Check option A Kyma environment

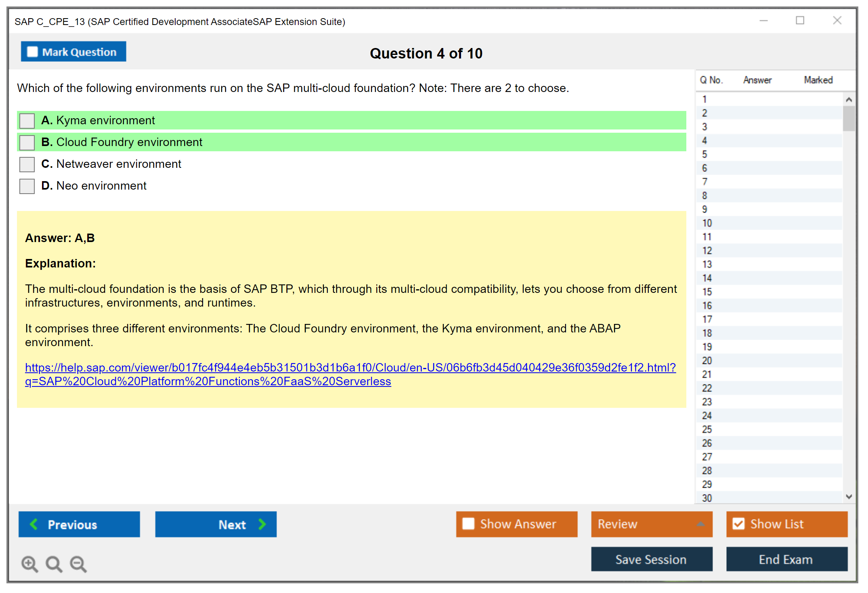[x=27, y=121]
